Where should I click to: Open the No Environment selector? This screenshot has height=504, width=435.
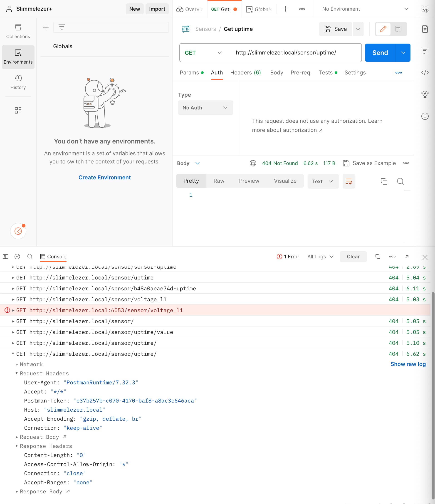click(363, 9)
